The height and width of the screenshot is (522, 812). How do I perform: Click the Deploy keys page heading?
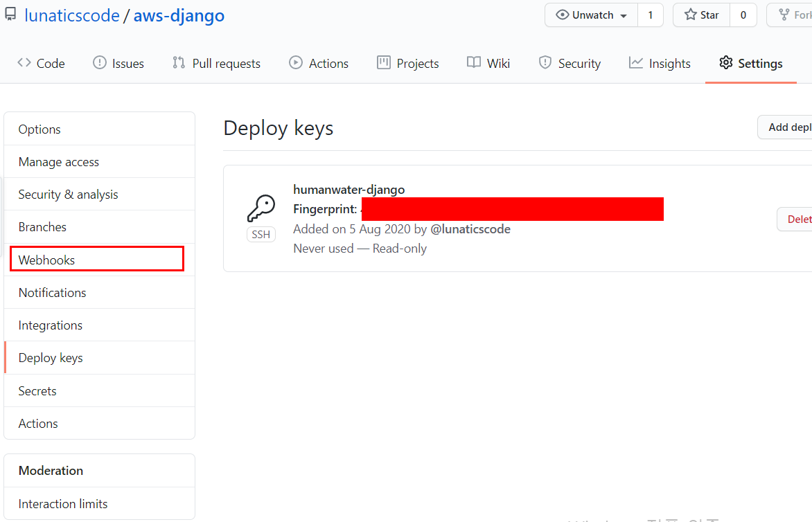(278, 128)
